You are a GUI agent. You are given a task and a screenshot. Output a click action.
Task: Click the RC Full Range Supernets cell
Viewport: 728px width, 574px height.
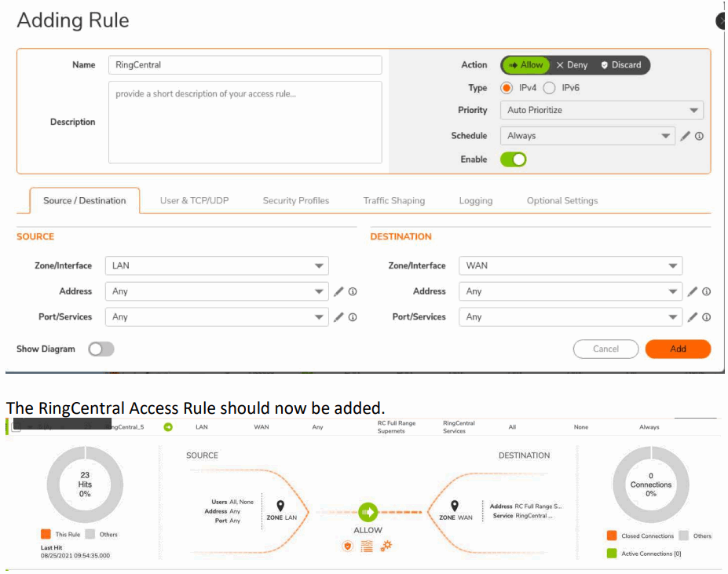pos(396,427)
